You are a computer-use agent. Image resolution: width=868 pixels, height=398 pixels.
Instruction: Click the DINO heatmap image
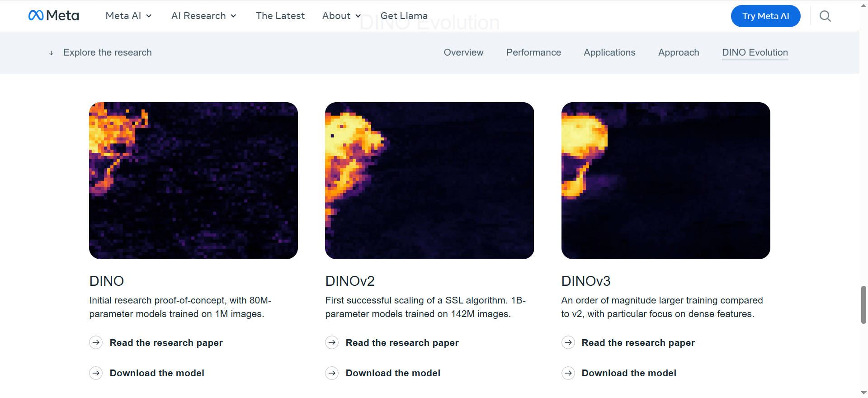pos(193,180)
